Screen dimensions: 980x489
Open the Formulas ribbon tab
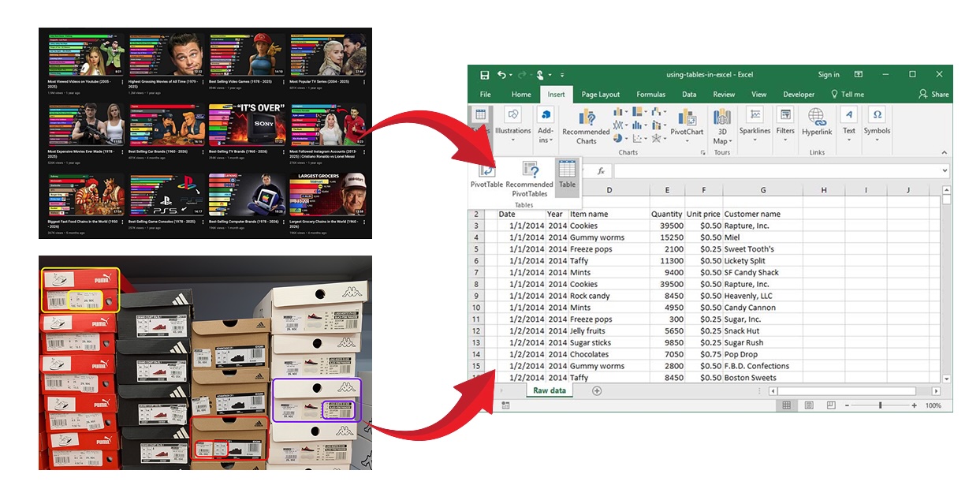click(650, 95)
